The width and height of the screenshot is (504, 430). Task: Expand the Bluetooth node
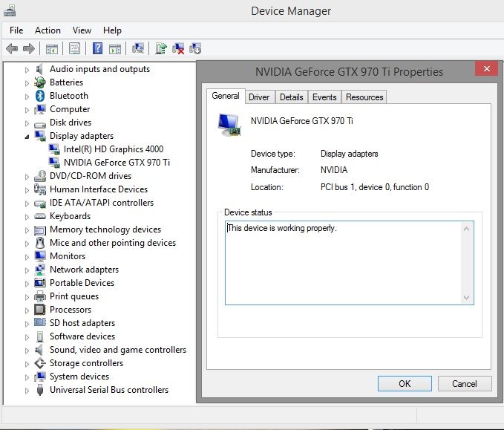[27, 97]
